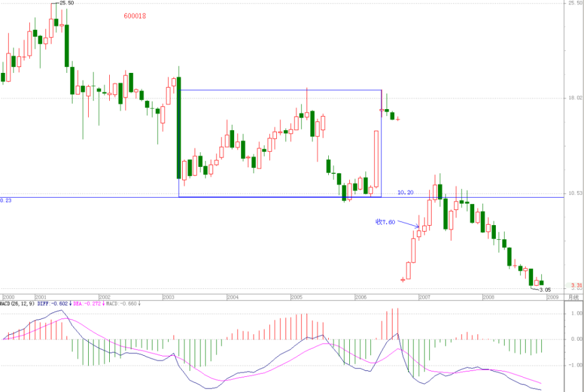Click the 0.00 MACD axis label
584x392 pixels.
(576, 339)
